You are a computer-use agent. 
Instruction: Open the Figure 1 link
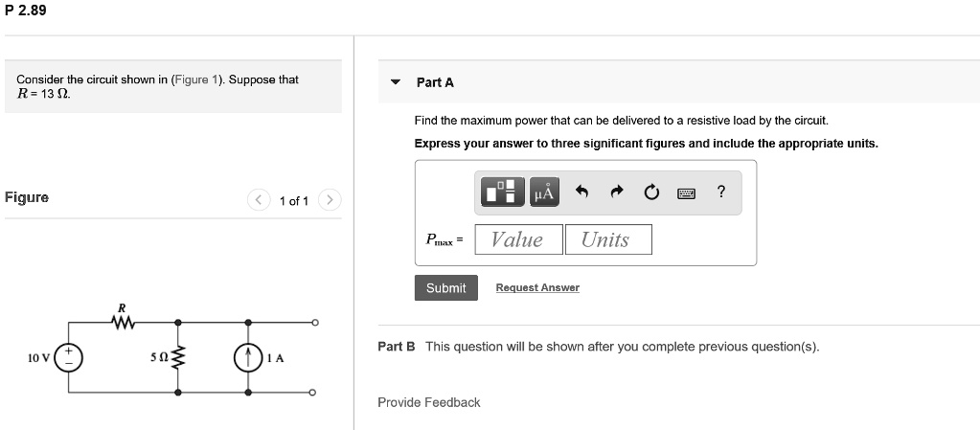pyautogui.click(x=196, y=79)
